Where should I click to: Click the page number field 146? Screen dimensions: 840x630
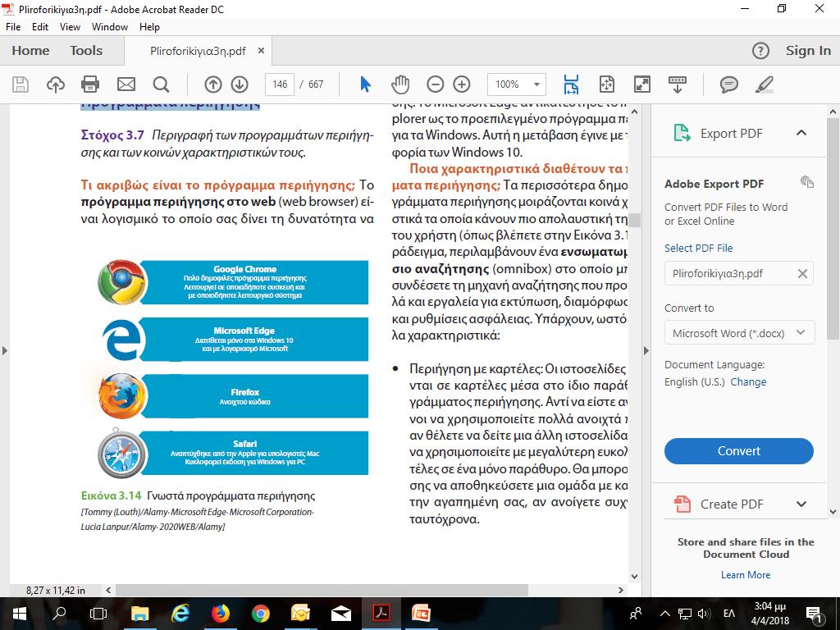coord(280,84)
